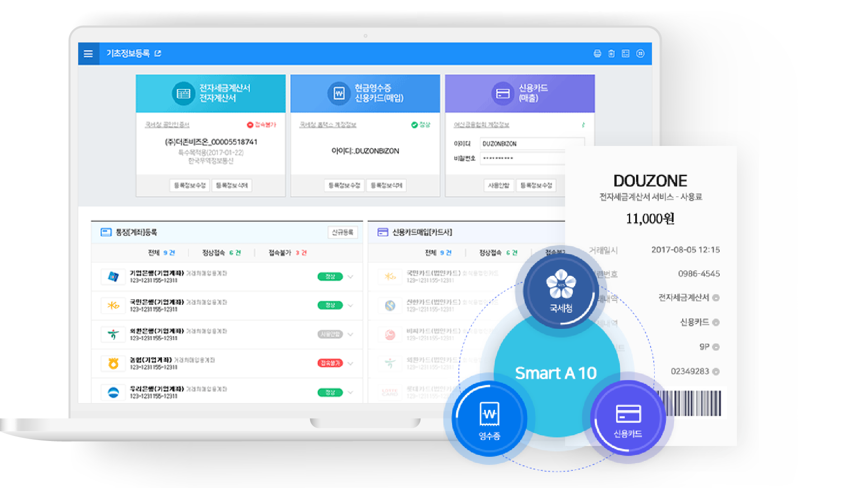Click 등록정보수정 in 신용카드(매출) card
Image resolution: width=868 pixels, height=488 pixels.
(536, 185)
